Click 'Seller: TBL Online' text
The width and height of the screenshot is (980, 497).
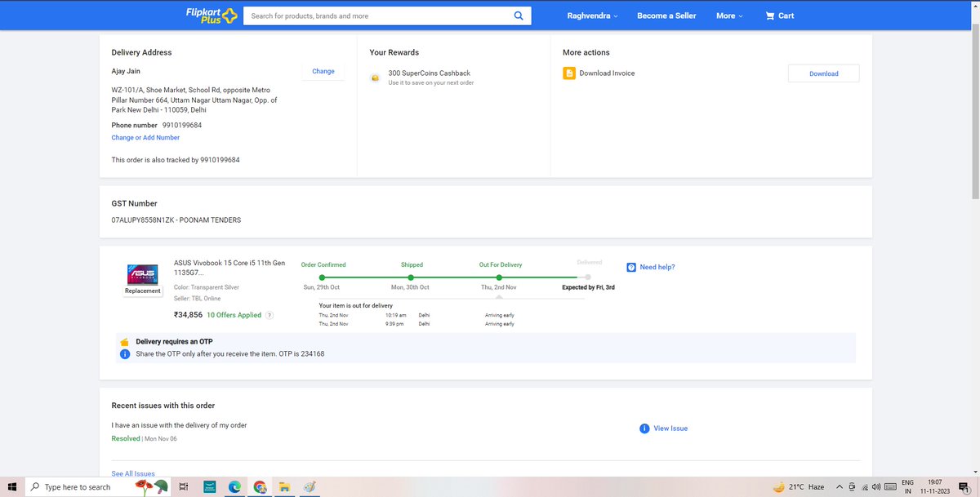click(198, 299)
